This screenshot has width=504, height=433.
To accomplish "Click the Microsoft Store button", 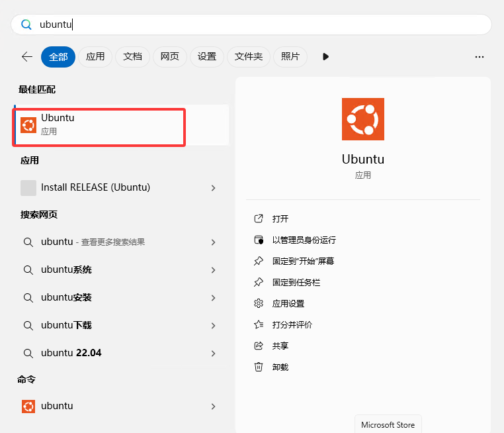I will click(x=388, y=425).
